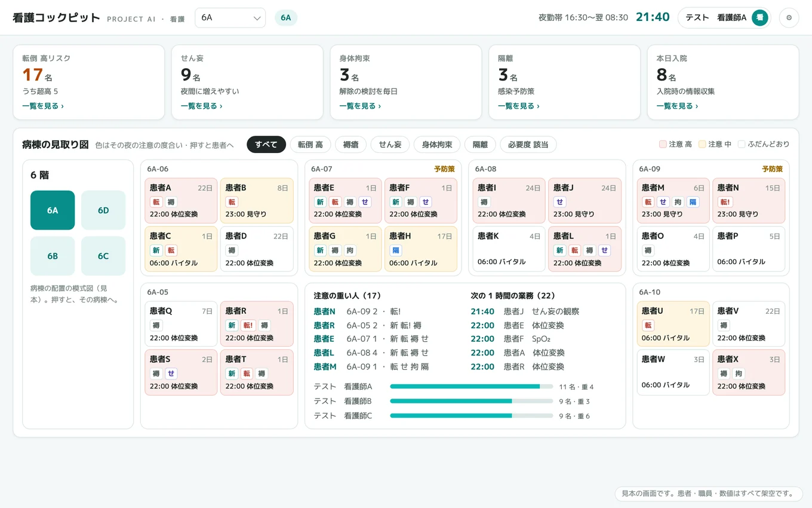
Task: Open the 患者P bed card
Action: pyautogui.click(x=749, y=249)
